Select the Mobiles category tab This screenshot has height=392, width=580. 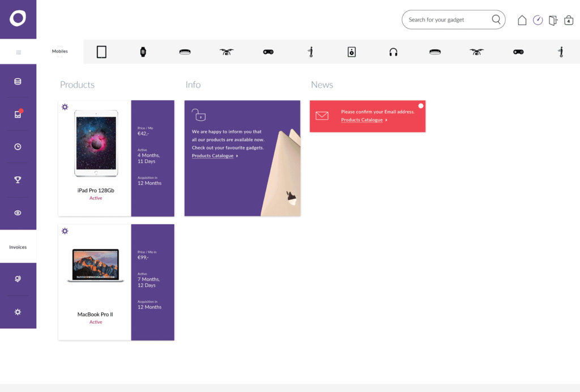[60, 52]
